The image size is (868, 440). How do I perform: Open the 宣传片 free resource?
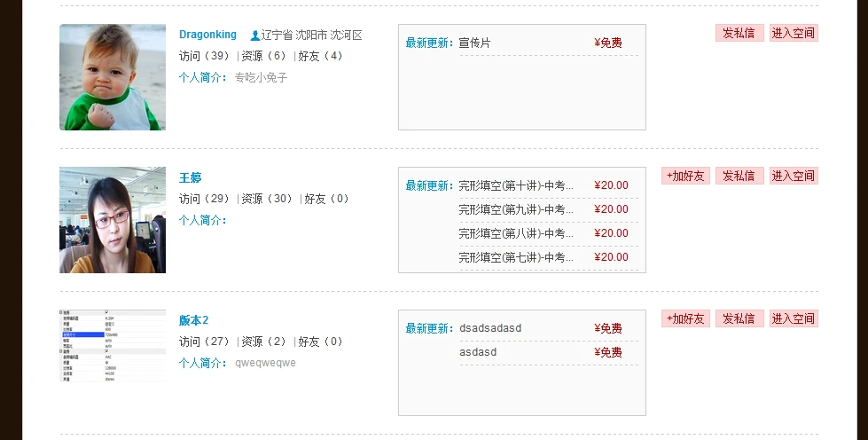click(474, 43)
